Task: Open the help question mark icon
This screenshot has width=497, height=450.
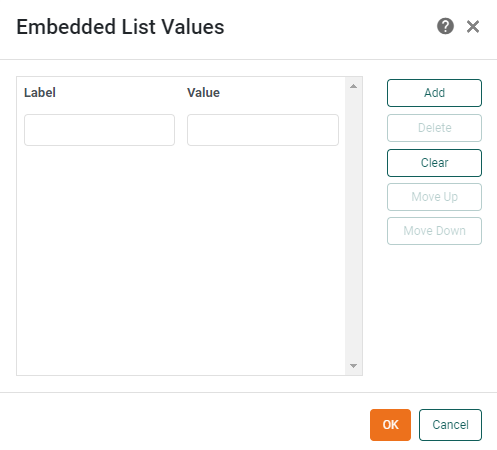Action: 445,26
